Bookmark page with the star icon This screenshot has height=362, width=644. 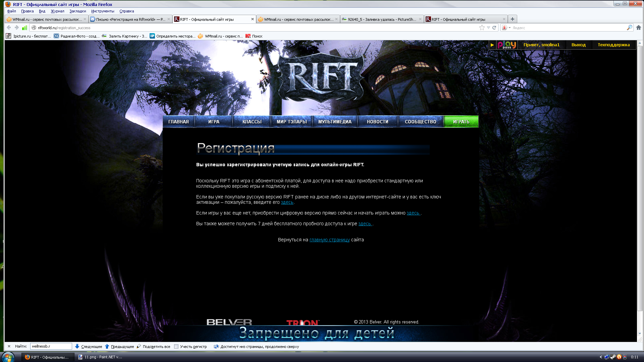[x=482, y=27]
